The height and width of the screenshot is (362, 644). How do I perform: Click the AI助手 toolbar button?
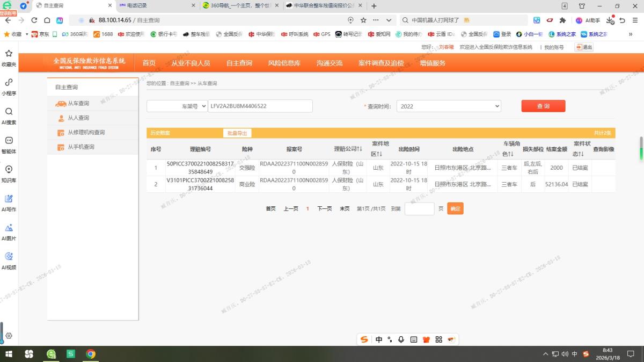[x=587, y=20]
